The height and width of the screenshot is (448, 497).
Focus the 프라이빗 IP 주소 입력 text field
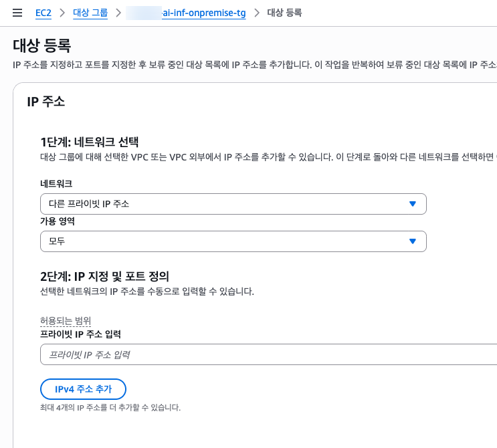click(x=268, y=354)
